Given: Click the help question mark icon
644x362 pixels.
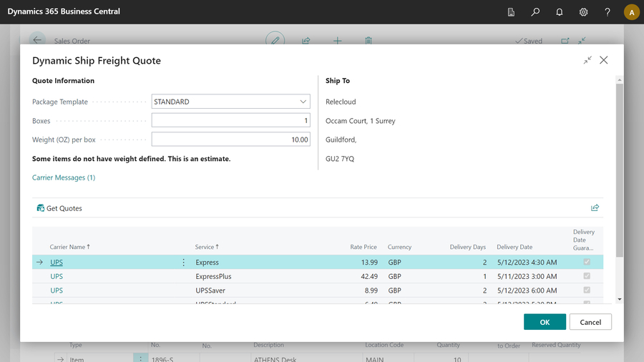Looking at the screenshot, I should click(x=608, y=12).
